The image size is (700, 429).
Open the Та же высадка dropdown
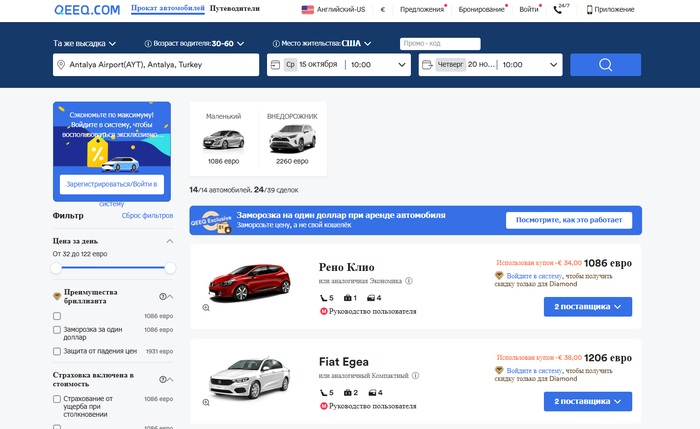point(84,43)
